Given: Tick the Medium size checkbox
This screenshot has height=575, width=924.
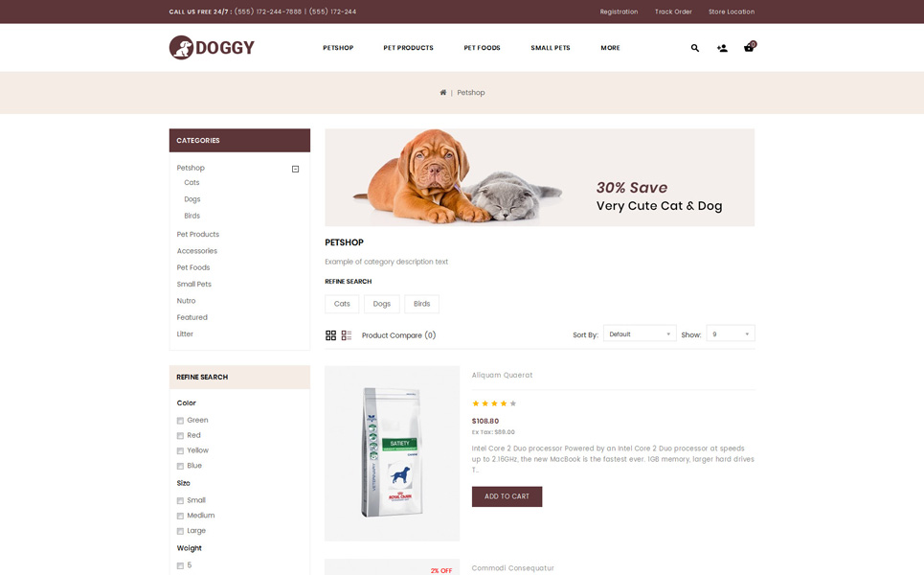Looking at the screenshot, I should click(x=180, y=516).
